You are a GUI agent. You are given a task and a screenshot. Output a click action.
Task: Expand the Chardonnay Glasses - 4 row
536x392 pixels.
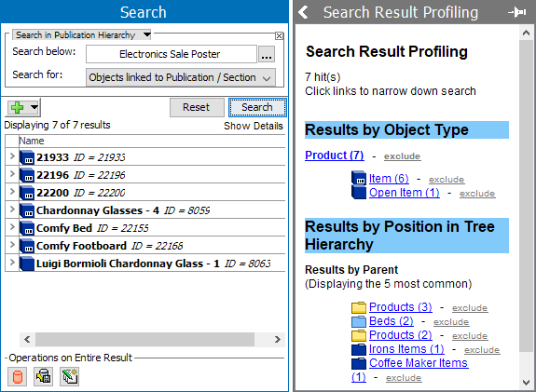pyautogui.click(x=12, y=210)
